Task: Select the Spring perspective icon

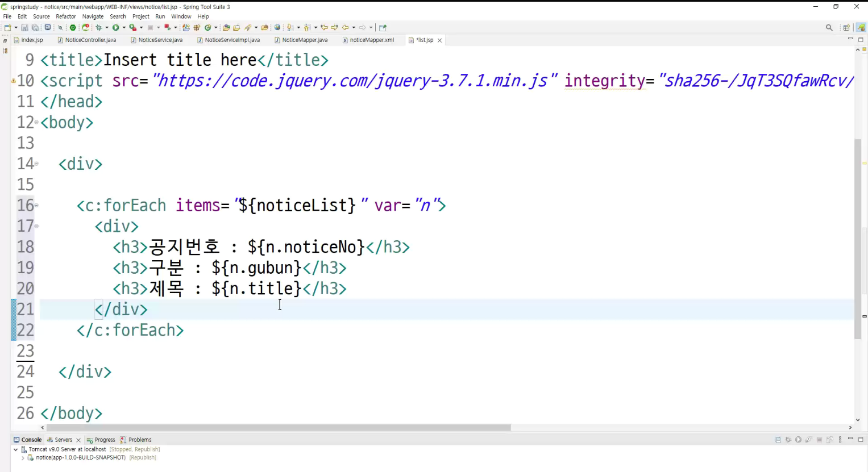Action: pos(861,27)
